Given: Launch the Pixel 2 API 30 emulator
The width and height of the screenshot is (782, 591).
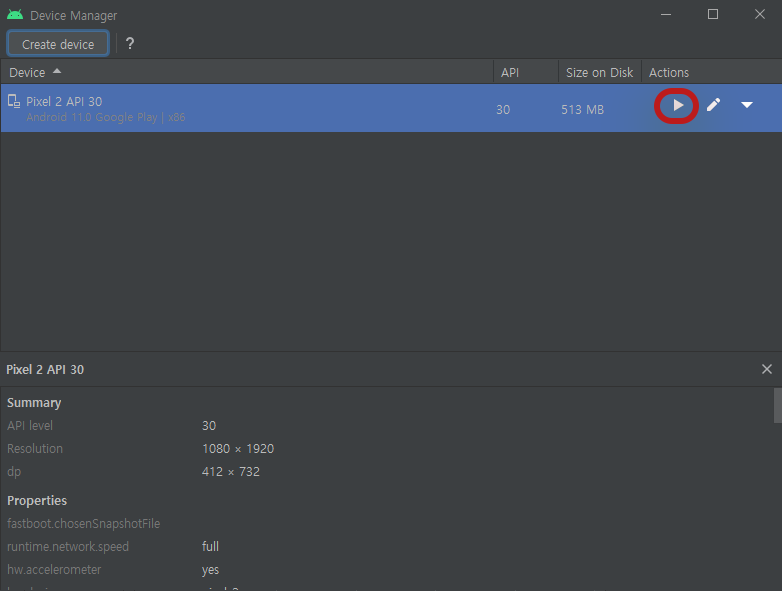Looking at the screenshot, I should click(x=678, y=105).
